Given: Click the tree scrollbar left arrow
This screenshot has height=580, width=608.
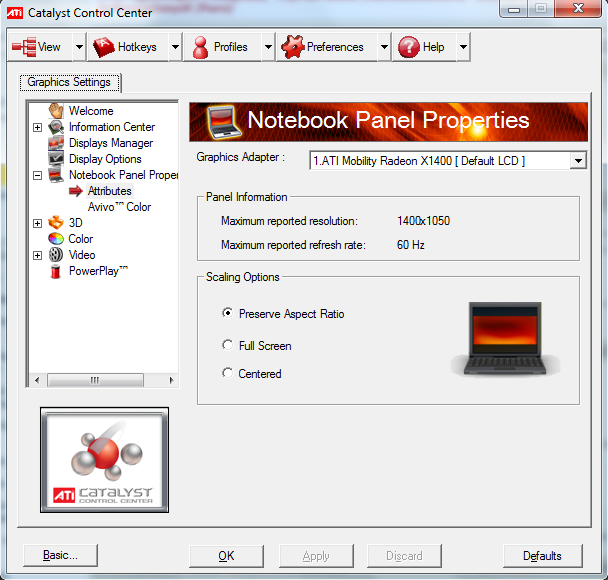Looking at the screenshot, I should tap(37, 380).
